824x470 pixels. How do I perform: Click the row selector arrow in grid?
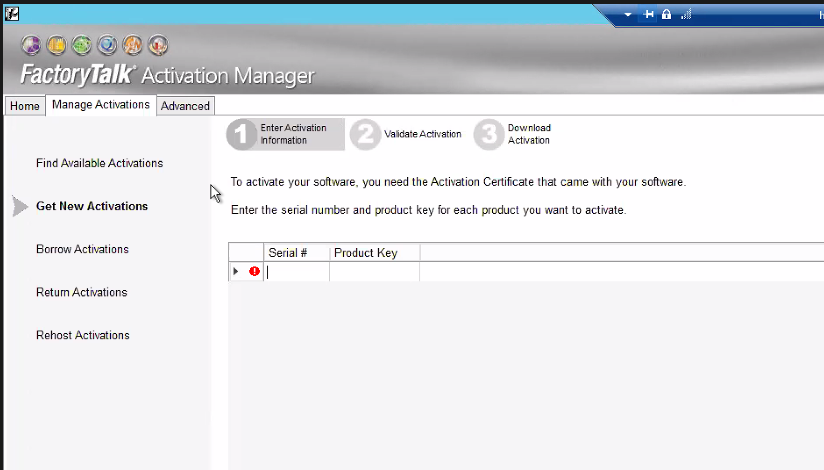(x=236, y=271)
